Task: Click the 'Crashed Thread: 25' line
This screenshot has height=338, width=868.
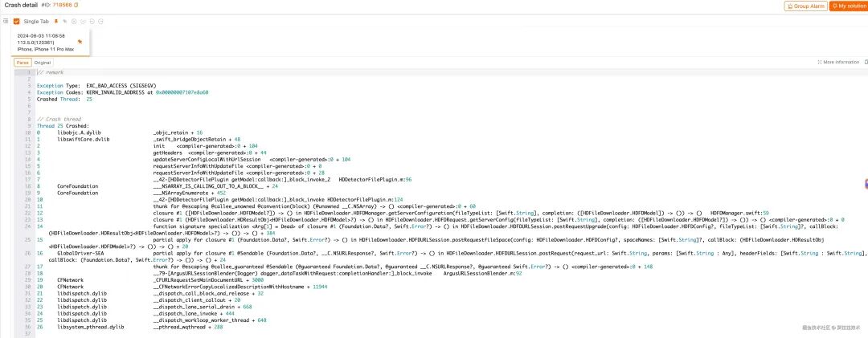Action: click(x=65, y=99)
